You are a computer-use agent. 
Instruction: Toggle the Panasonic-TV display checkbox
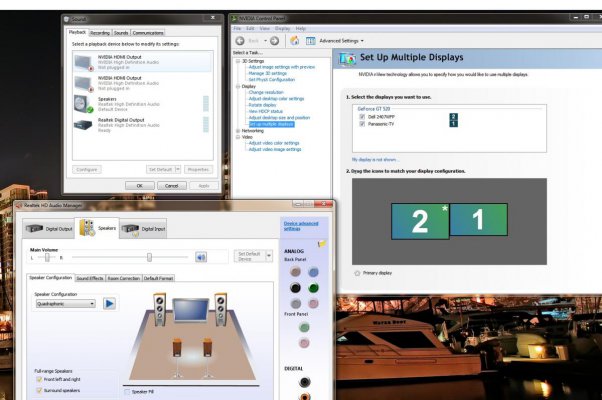click(362, 124)
